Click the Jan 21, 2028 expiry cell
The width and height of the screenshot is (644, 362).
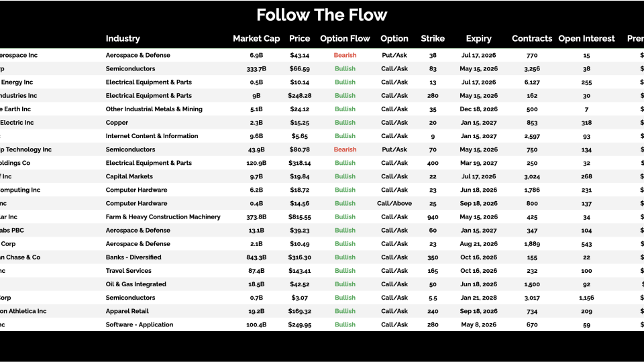479,298
